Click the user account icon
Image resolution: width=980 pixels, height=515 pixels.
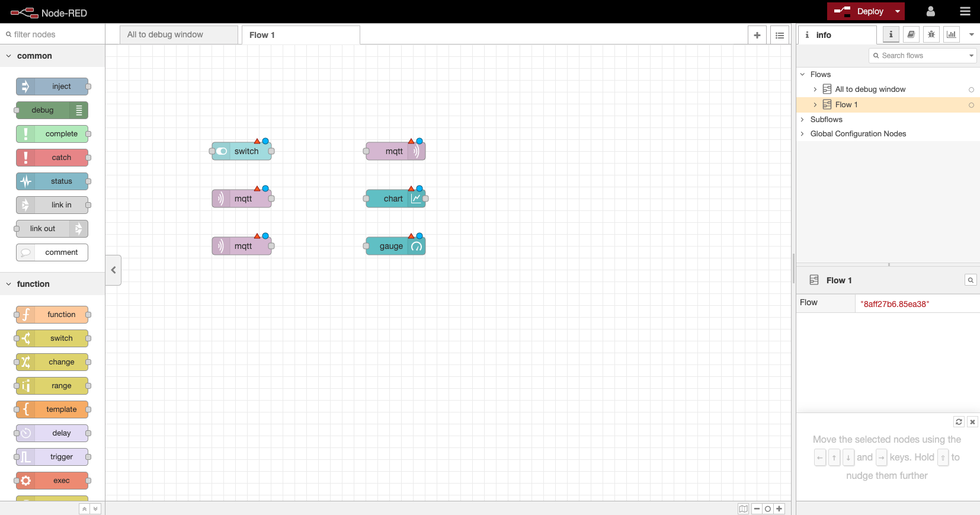[930, 11]
